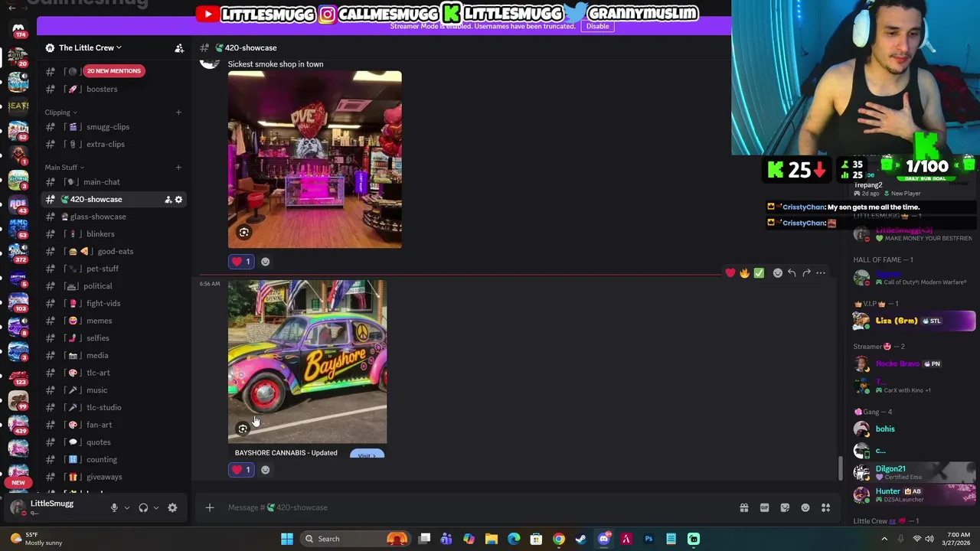React with the red heart quick emoji

730,272
